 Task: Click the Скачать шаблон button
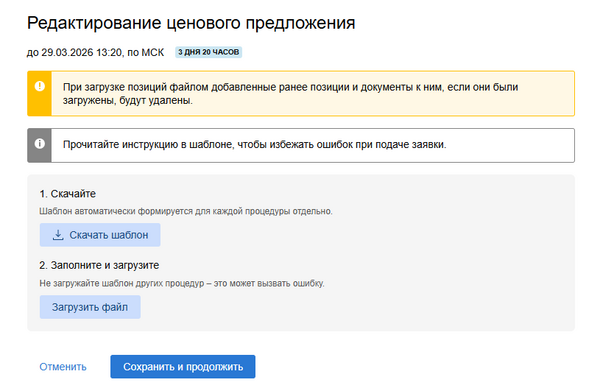(100, 235)
